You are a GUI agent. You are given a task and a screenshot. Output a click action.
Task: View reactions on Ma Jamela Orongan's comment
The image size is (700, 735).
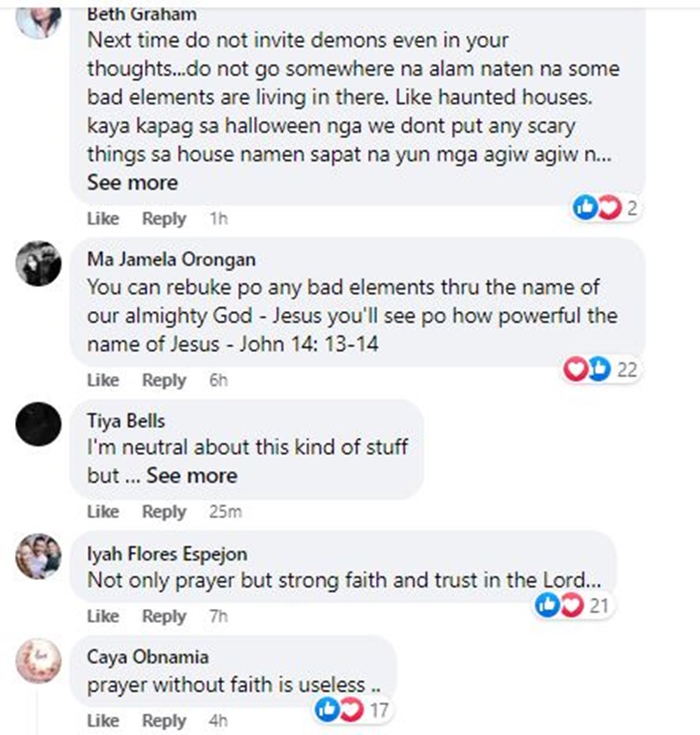click(x=601, y=370)
